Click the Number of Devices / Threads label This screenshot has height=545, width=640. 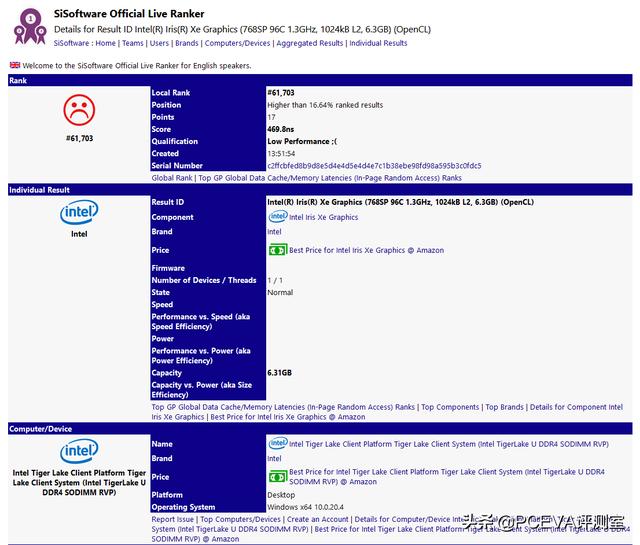[x=204, y=280]
